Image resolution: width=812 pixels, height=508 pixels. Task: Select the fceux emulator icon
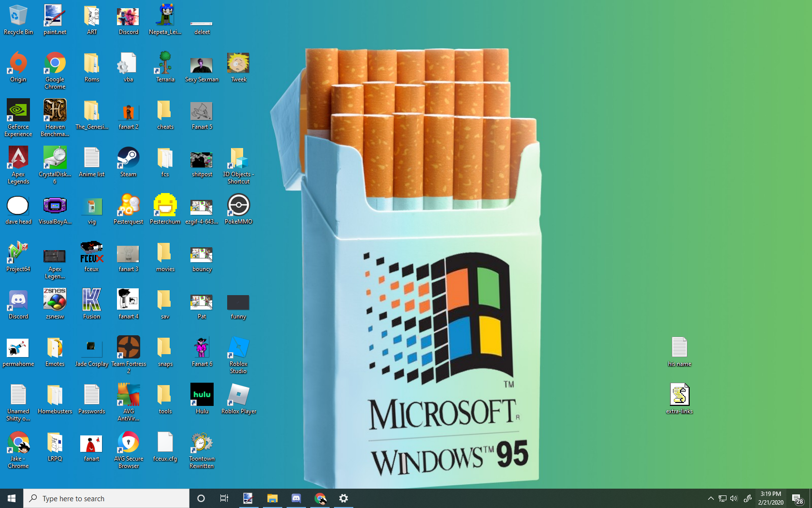[92, 257]
